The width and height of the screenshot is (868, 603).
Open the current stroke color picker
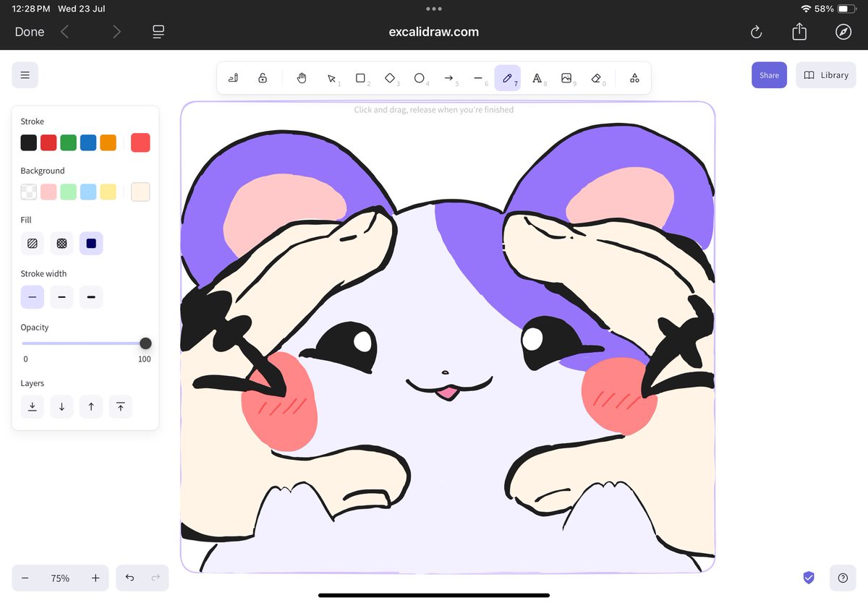[x=140, y=142]
